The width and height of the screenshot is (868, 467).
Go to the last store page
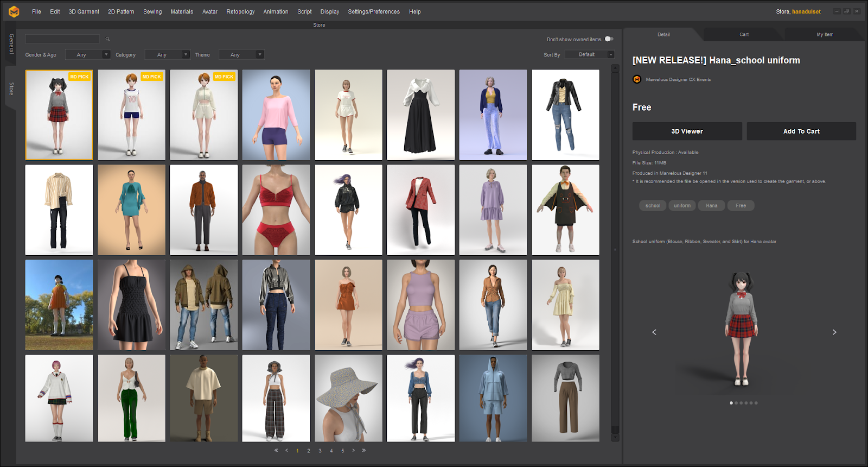364,450
